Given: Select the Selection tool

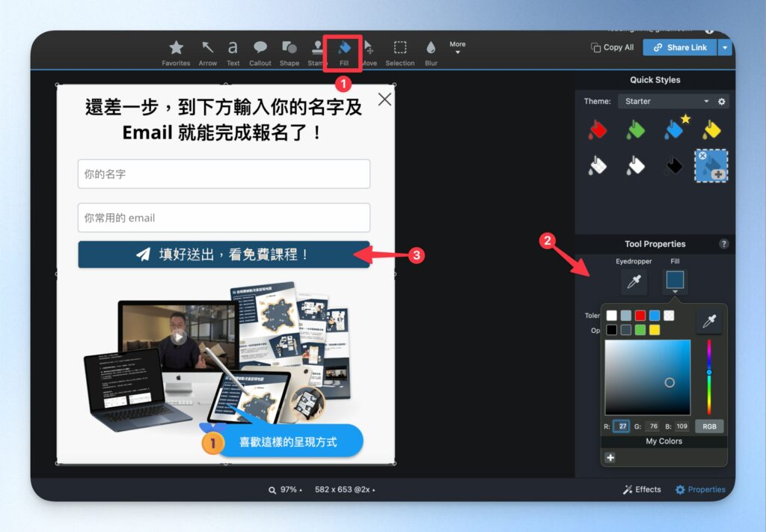Looking at the screenshot, I should [x=400, y=53].
